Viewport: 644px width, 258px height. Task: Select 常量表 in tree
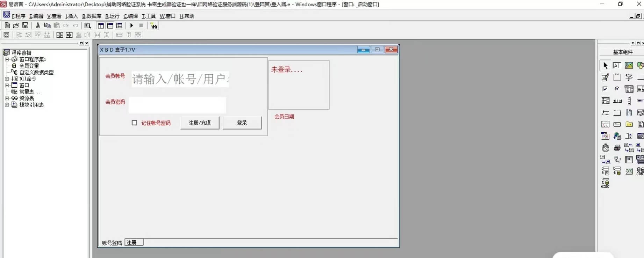click(x=30, y=92)
